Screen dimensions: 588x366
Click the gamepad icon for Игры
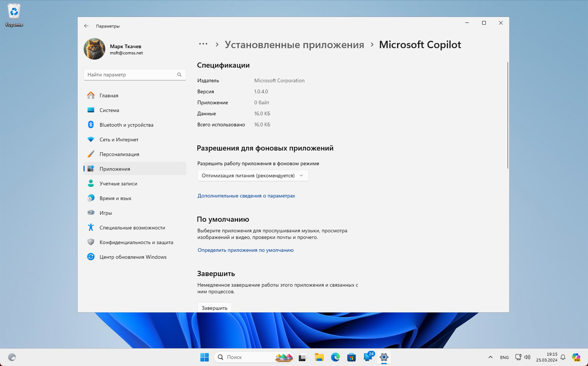(x=91, y=213)
